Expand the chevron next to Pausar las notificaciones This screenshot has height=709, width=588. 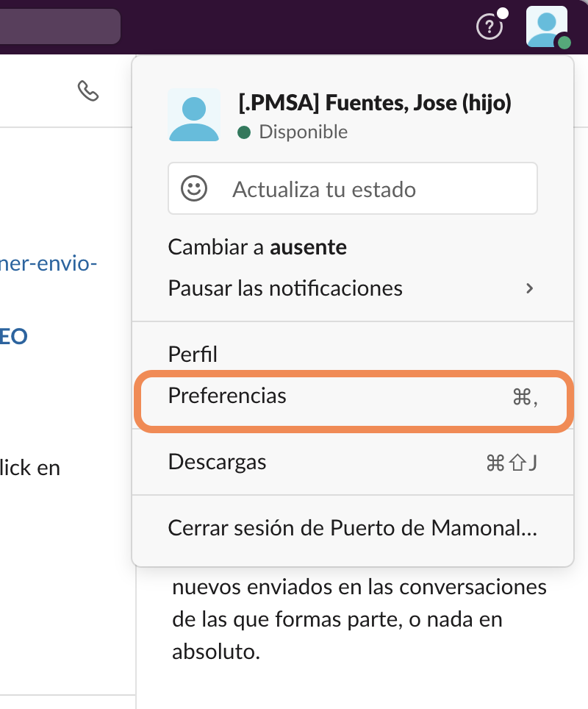click(529, 288)
